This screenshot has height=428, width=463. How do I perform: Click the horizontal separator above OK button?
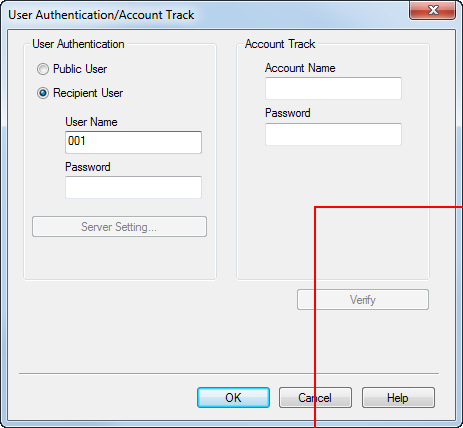[229, 374]
